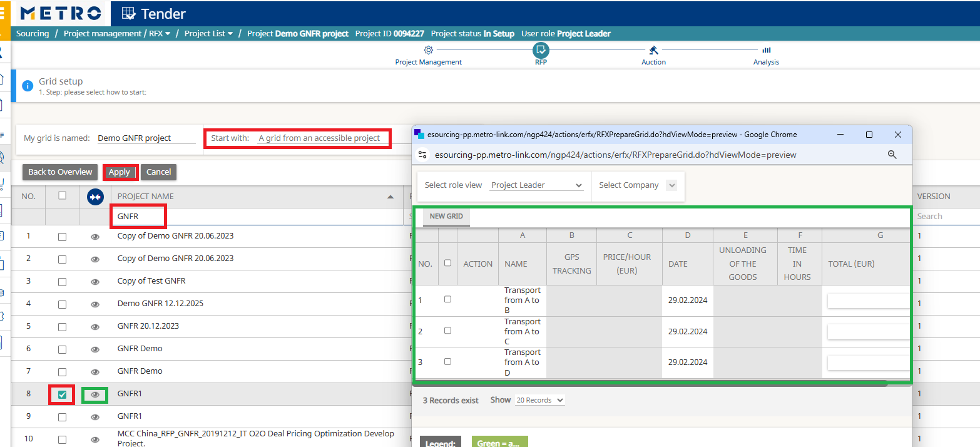Click the Green legend swatch
Image resolution: width=980 pixels, height=447 pixels.
point(499,442)
